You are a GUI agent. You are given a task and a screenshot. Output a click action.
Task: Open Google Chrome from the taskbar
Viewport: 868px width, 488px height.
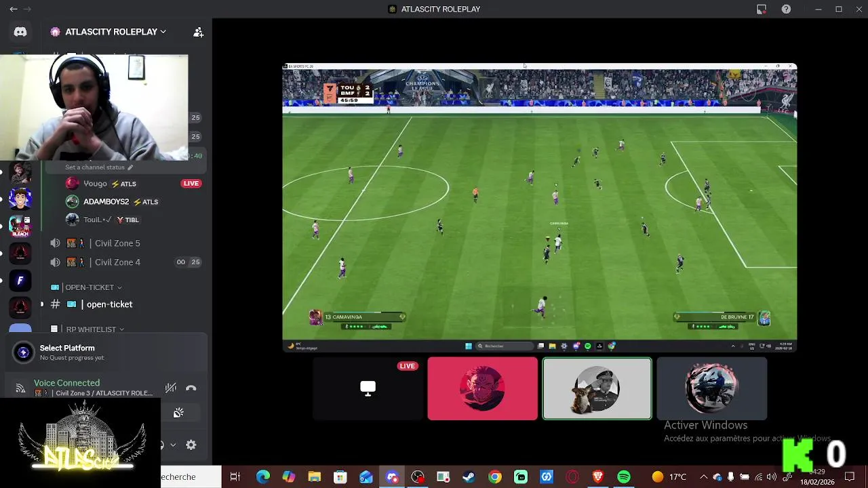[495, 477]
